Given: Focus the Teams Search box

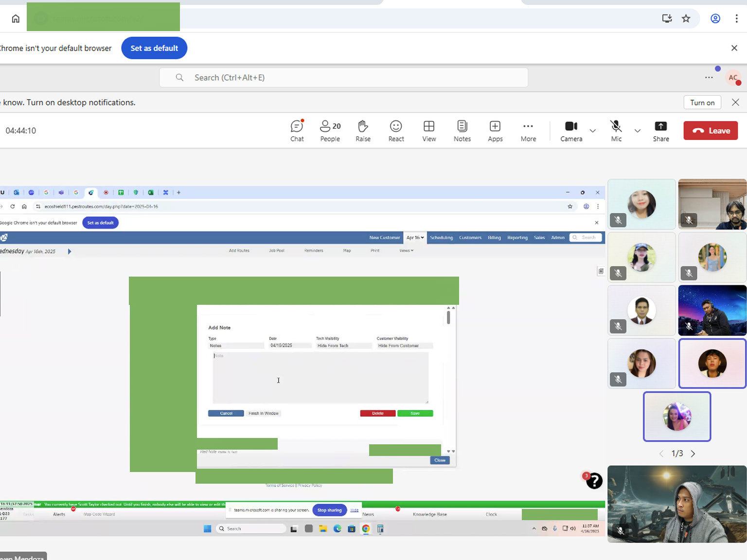Looking at the screenshot, I should 344,78.
